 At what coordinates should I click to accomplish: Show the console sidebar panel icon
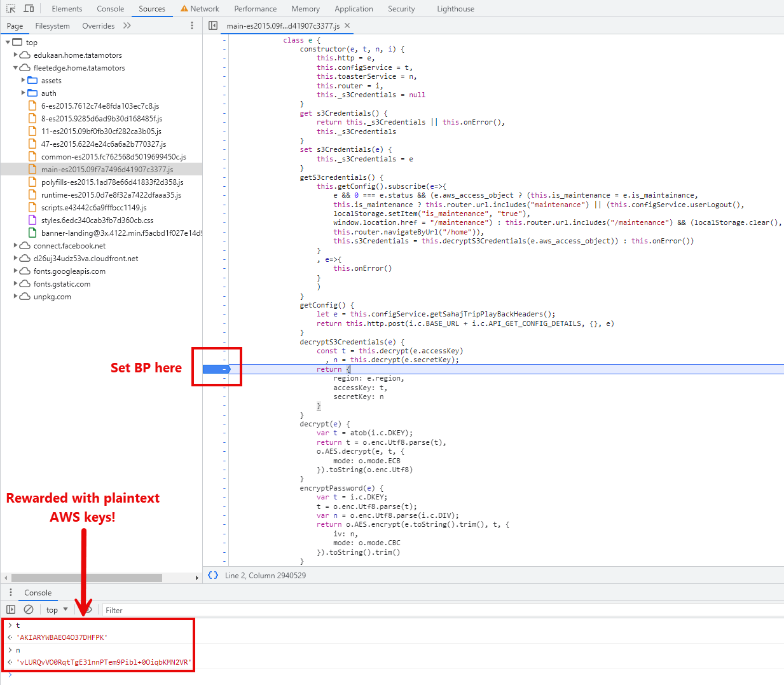tap(11, 609)
